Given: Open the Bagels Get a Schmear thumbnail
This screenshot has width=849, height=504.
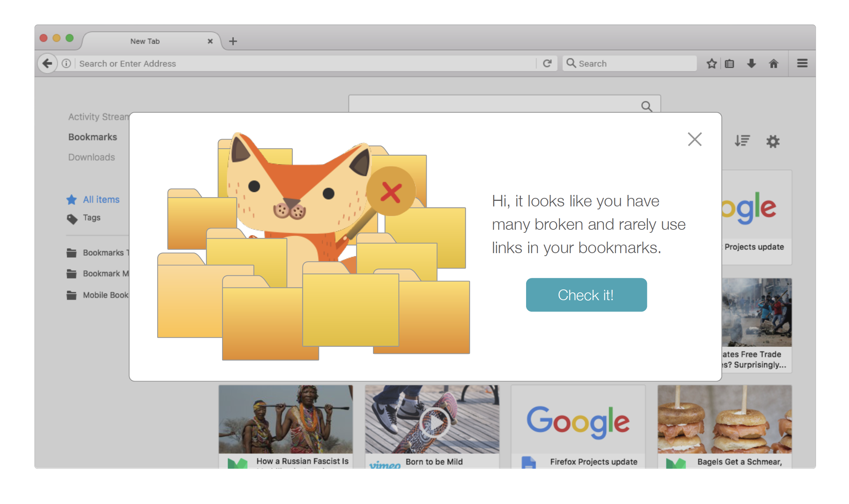Looking at the screenshot, I should point(724,419).
